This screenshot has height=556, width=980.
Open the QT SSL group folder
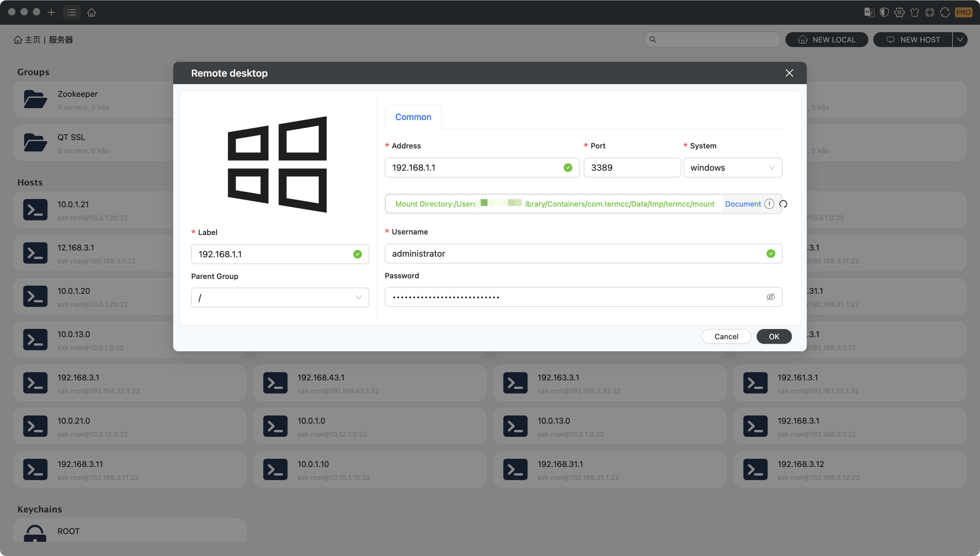click(x=35, y=143)
